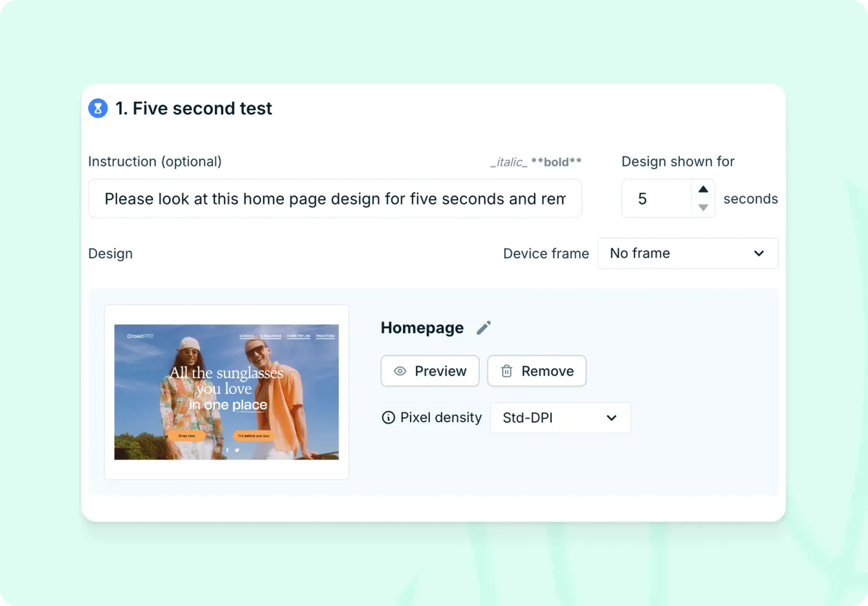Click the chevron on the Std-DPI selector
This screenshot has height=606, width=868.
(611, 418)
